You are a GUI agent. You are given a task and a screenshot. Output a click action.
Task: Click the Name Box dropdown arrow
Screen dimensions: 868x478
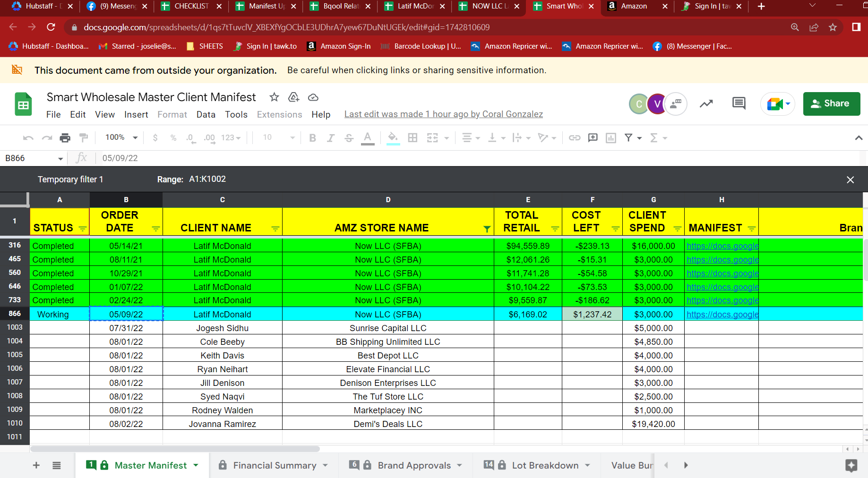[60, 159]
